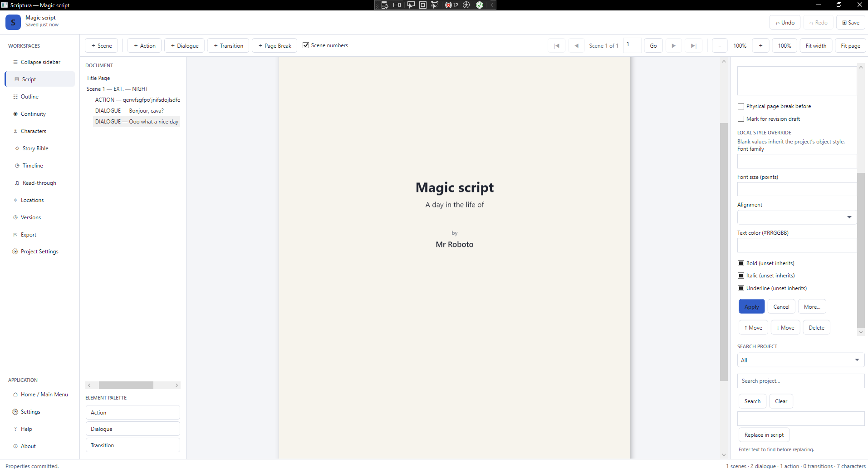Select the Script workspace
Screen dimensions: 868x469
point(40,79)
